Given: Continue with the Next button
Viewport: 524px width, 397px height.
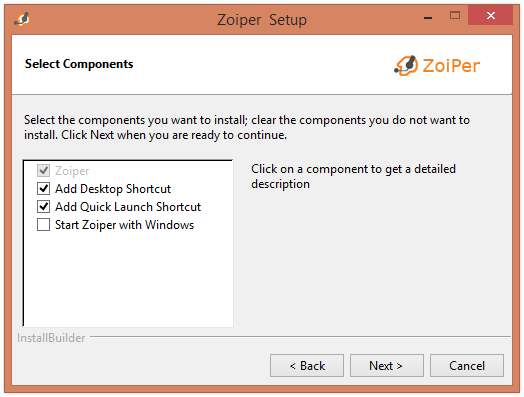Looking at the screenshot, I should (x=387, y=366).
